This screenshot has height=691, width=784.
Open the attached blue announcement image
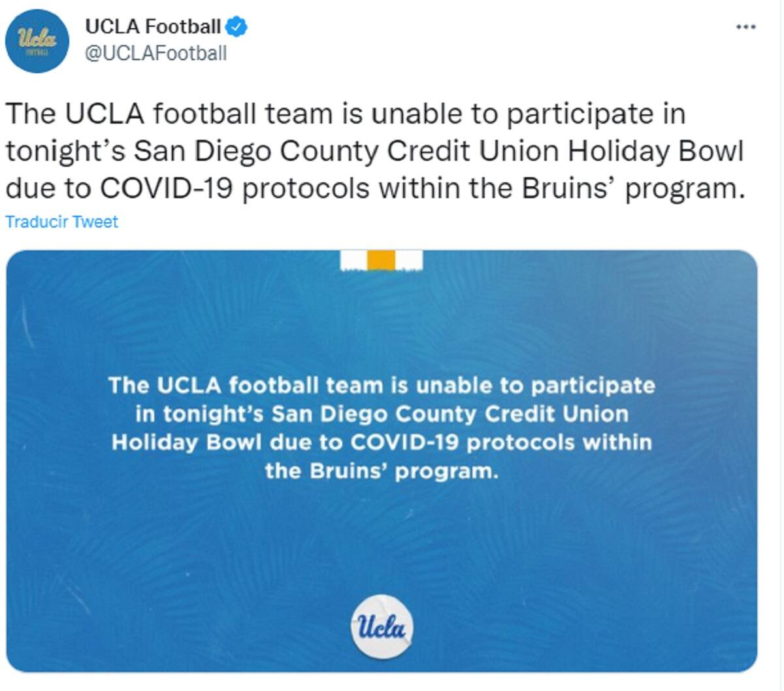[x=382, y=461]
